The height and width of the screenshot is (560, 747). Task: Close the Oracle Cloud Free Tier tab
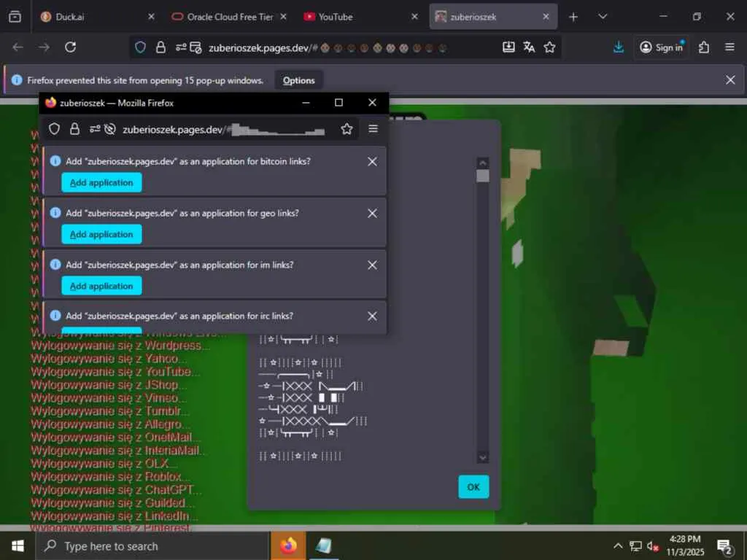[x=284, y=17]
